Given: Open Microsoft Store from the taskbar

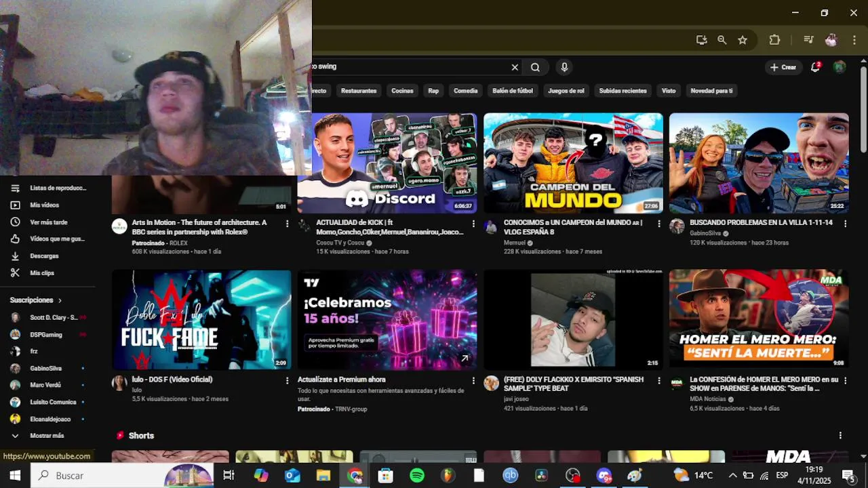Looking at the screenshot, I should (x=386, y=475).
